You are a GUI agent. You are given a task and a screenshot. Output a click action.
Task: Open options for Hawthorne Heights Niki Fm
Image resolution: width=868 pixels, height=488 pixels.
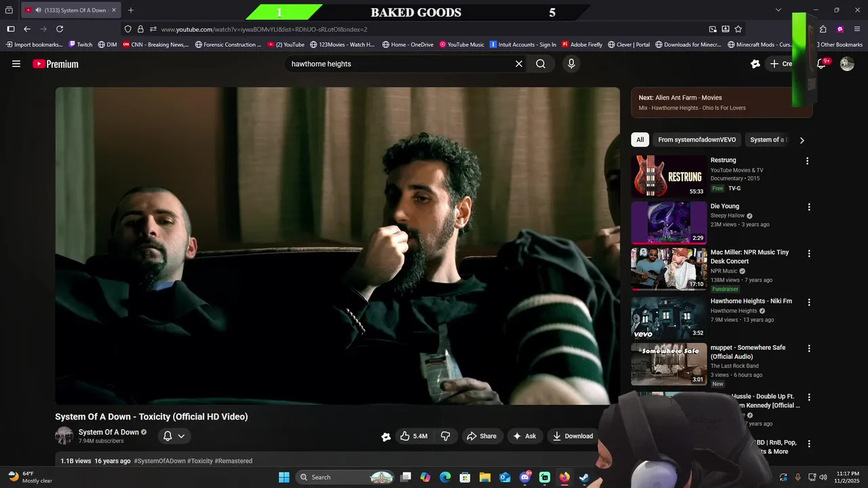(x=808, y=302)
